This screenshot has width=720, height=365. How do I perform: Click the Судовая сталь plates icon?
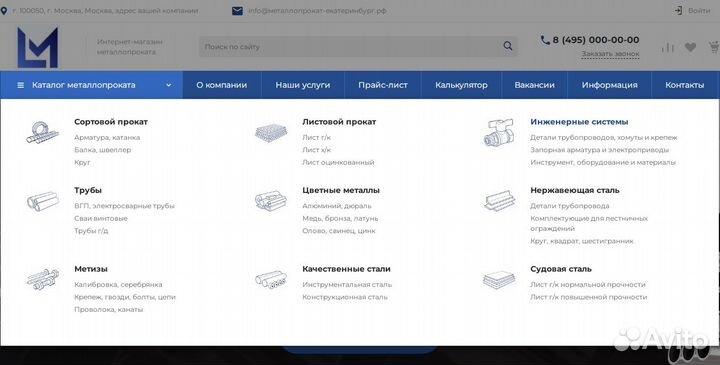point(499,279)
